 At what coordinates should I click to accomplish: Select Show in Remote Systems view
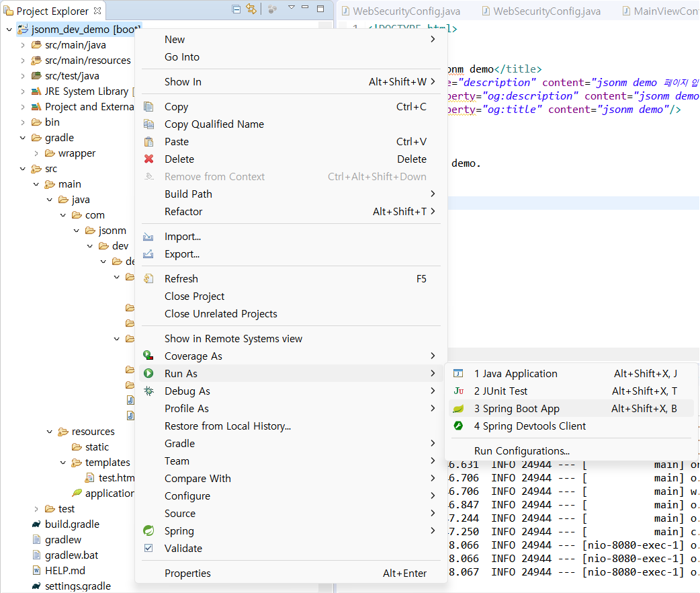coord(291,339)
